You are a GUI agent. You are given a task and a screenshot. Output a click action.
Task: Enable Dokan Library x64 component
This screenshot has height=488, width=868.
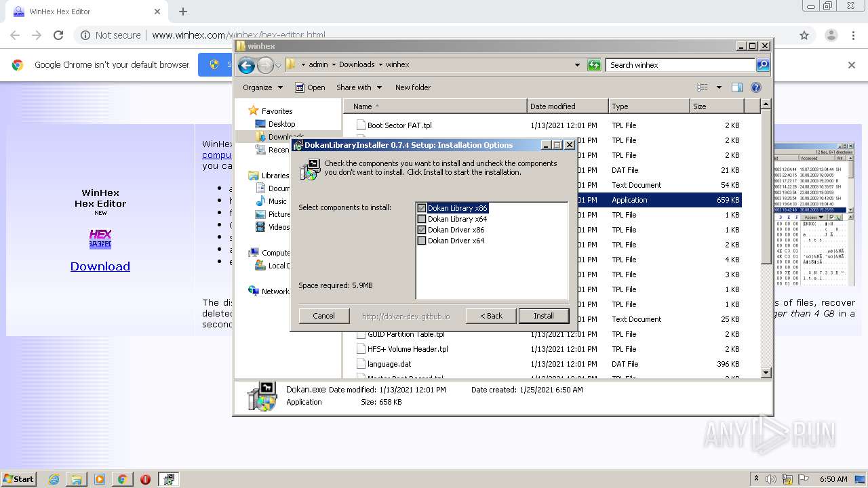[x=422, y=219]
